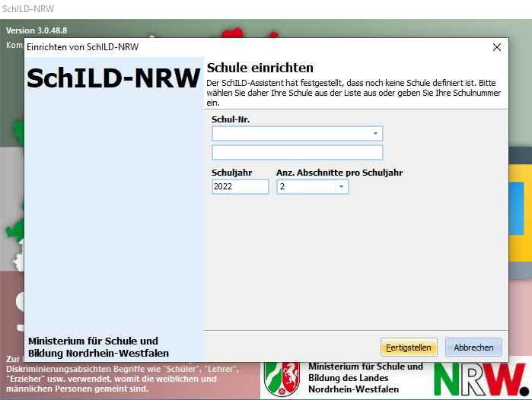The width and height of the screenshot is (532, 400).
Task: Expand the Anz. Abschnitte pro Schuljahr dropdown arrow
Action: [x=341, y=186]
